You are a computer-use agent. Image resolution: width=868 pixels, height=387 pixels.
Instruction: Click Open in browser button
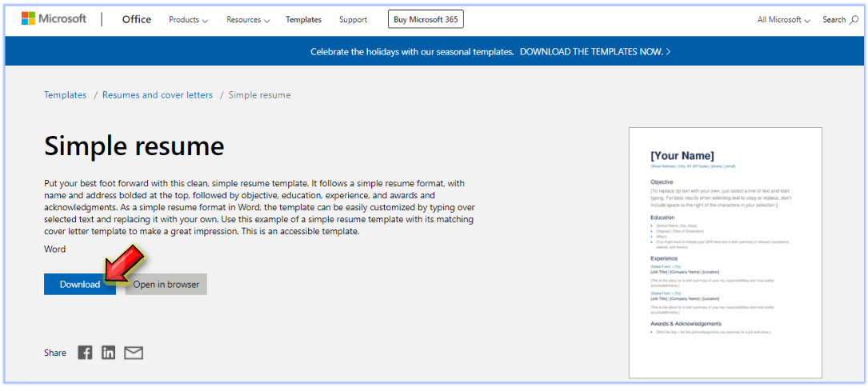(x=166, y=284)
